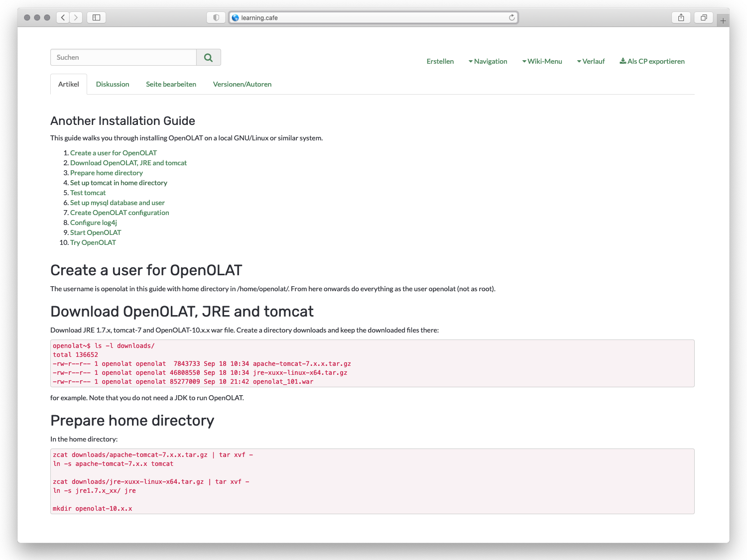This screenshot has width=747, height=560.
Task: Open the Share button in toolbar
Action: pos(681,17)
